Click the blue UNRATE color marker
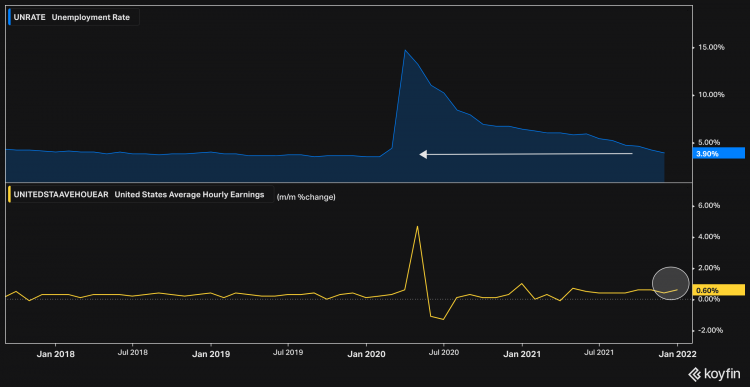 coord(10,18)
